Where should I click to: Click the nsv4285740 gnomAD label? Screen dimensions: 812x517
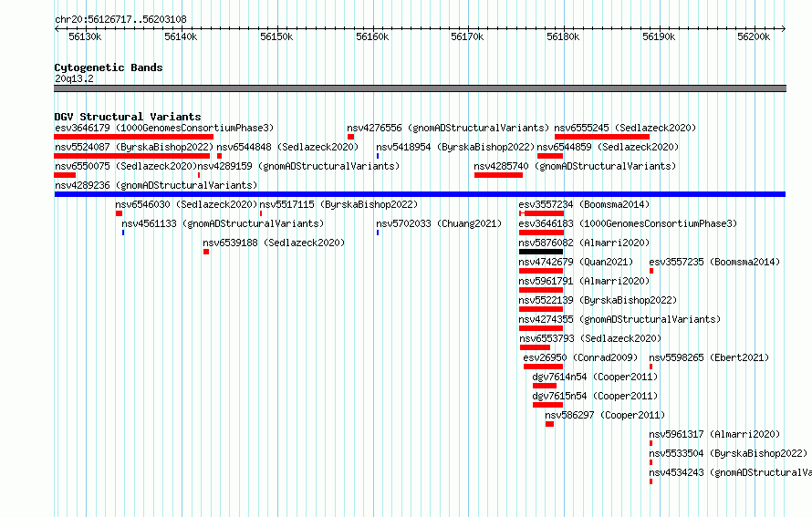[x=575, y=166]
